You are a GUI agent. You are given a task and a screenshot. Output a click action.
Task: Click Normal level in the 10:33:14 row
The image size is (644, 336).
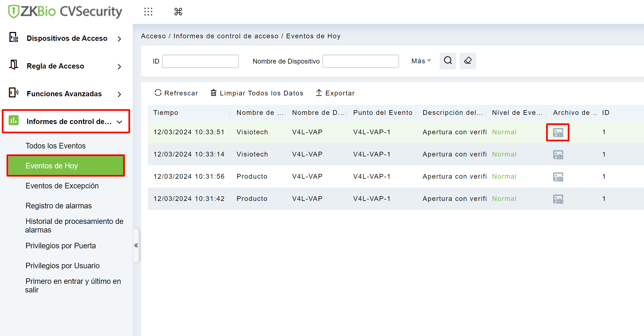[x=504, y=154]
